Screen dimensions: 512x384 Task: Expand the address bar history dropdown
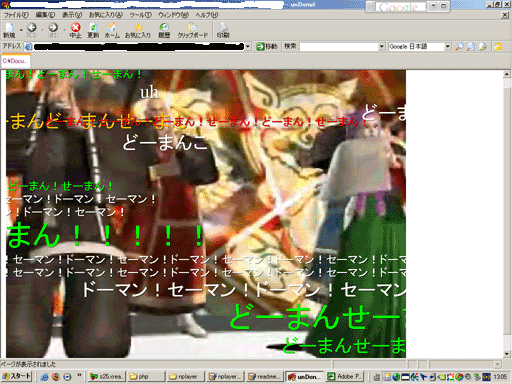click(x=248, y=46)
